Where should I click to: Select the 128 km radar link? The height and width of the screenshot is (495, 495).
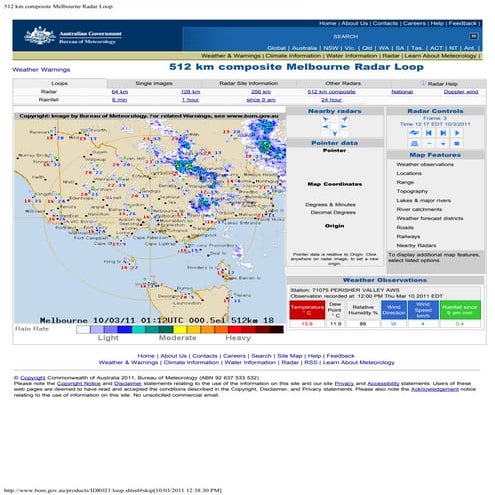190,92
